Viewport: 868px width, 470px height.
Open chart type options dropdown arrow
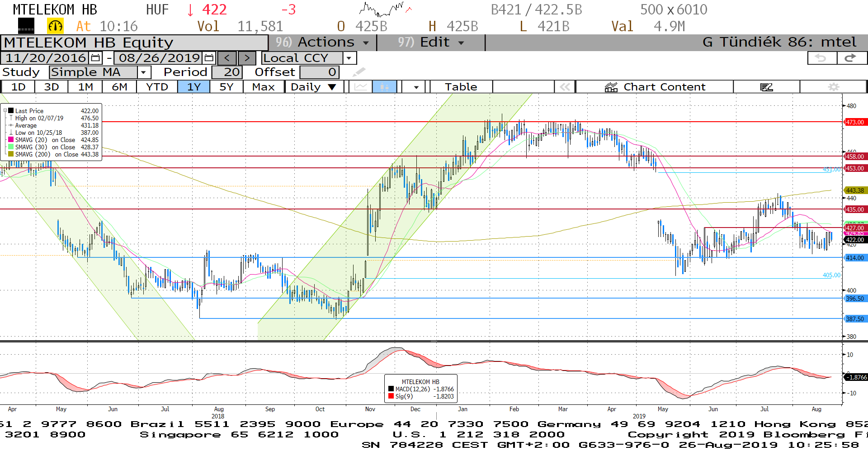pyautogui.click(x=416, y=87)
